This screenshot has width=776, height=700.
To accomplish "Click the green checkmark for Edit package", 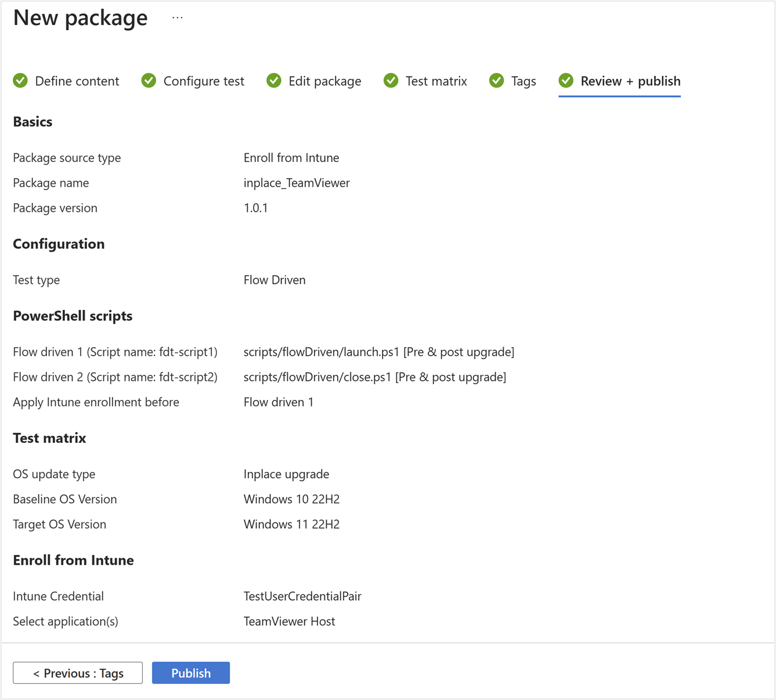I will pos(274,81).
